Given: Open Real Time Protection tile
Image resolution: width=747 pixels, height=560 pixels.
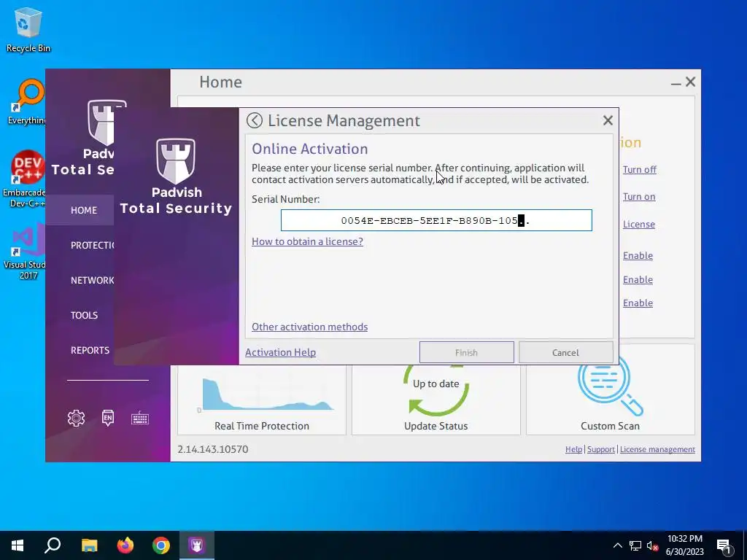Looking at the screenshot, I should click(x=262, y=400).
